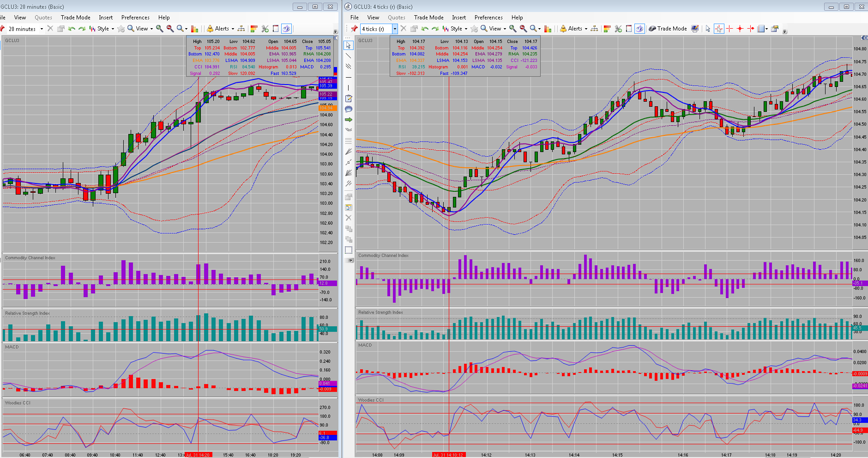Screen dimensions: 868x458
Task: Open Style dropdown in 20 minutes window
Action: pyautogui.click(x=102, y=29)
